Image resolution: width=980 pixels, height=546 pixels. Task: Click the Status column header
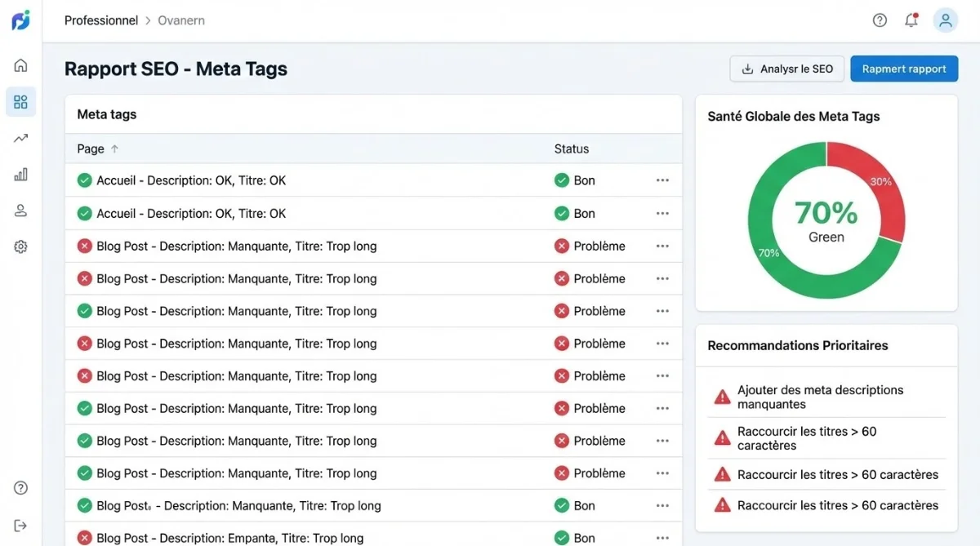click(x=572, y=149)
